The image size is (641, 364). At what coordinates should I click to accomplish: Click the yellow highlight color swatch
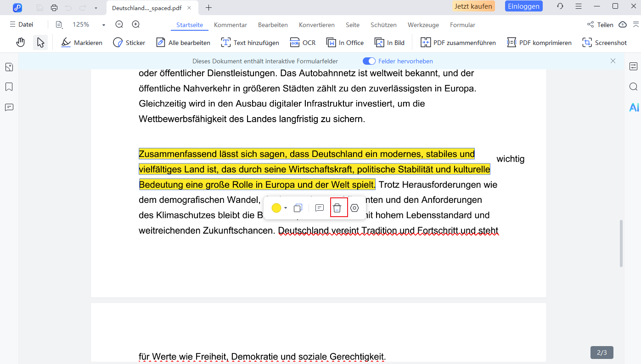tap(276, 208)
